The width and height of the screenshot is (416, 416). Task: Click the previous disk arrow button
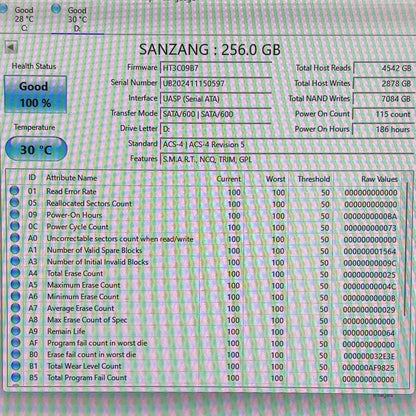(11, 47)
